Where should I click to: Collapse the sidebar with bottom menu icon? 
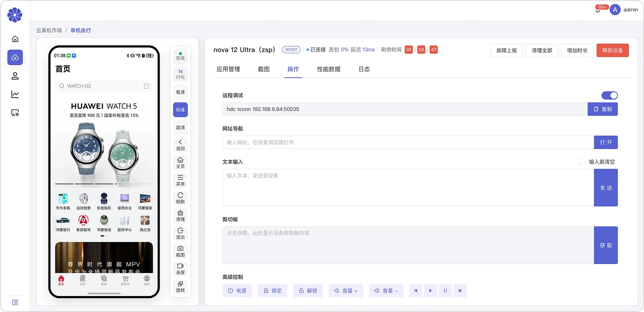[x=15, y=302]
